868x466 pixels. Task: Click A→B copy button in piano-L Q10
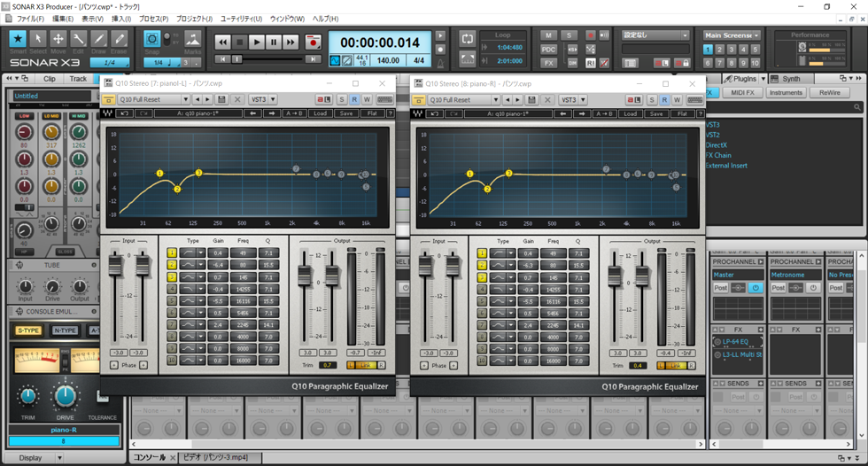click(294, 113)
